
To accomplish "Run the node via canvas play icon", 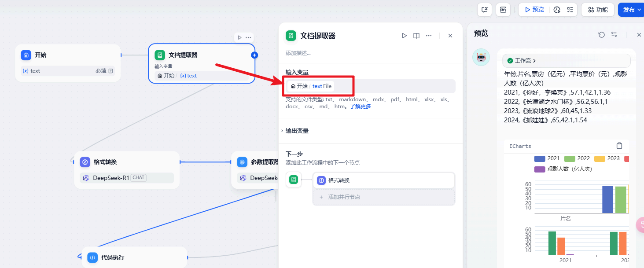I will pyautogui.click(x=239, y=37).
